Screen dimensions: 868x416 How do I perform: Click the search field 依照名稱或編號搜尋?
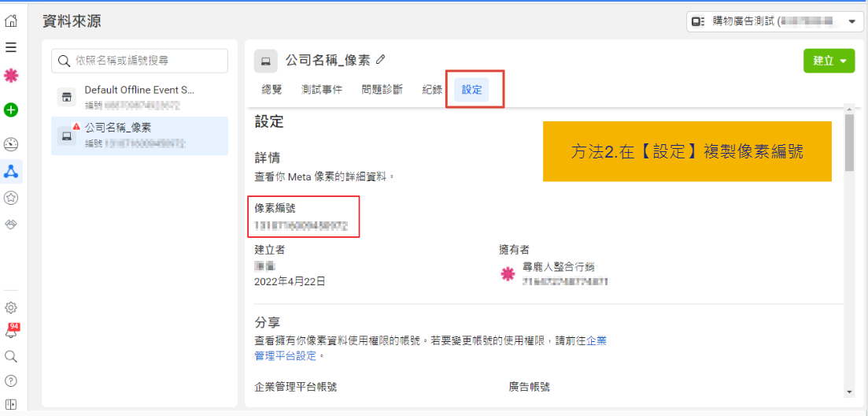click(x=140, y=61)
